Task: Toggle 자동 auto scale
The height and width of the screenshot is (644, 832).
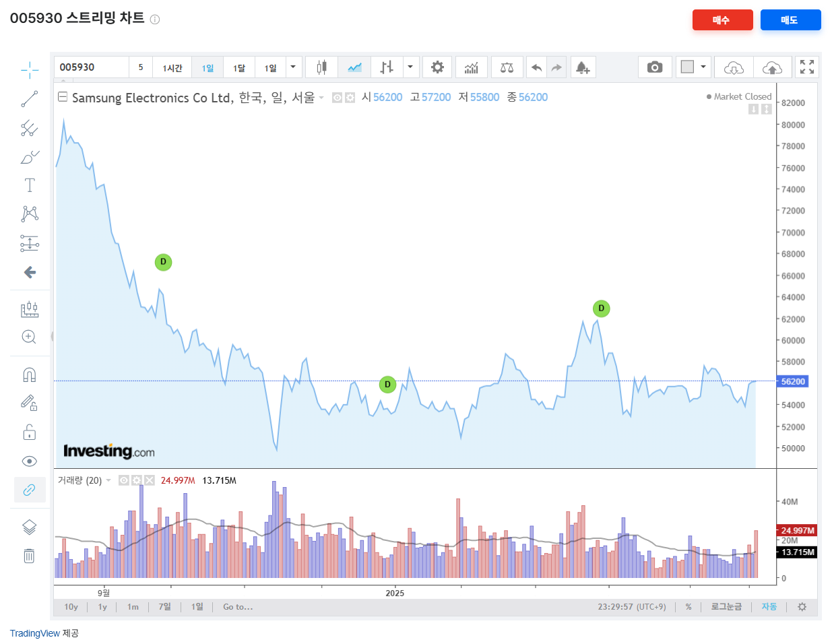Action: click(x=769, y=607)
